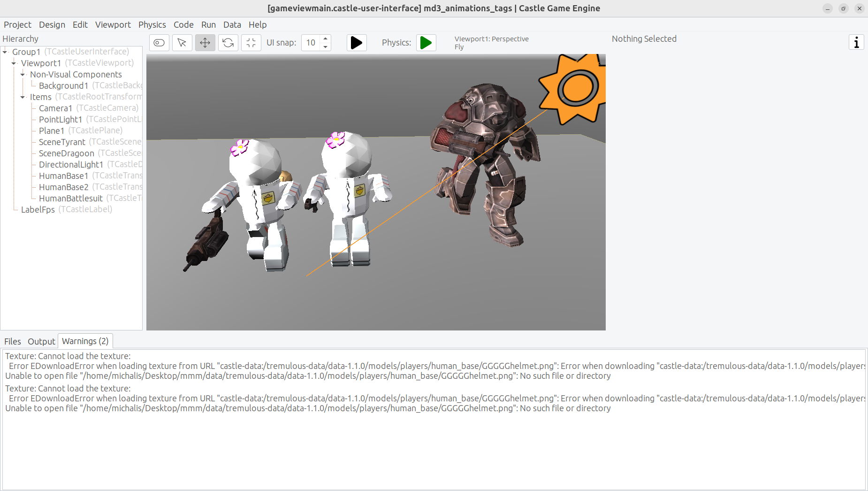Viewport: 868px width, 491px height.
Task: Click the orange sun light gizmo
Action: [577, 88]
